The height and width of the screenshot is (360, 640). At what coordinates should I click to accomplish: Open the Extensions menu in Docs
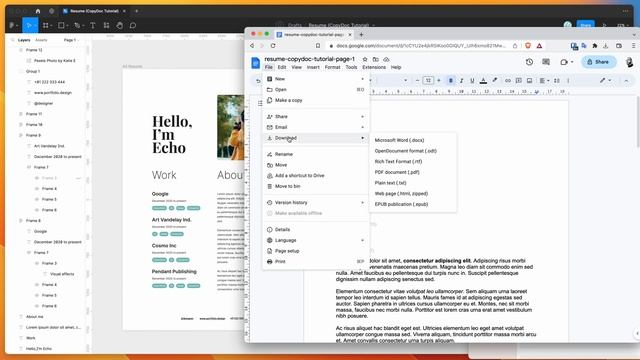pos(373,67)
